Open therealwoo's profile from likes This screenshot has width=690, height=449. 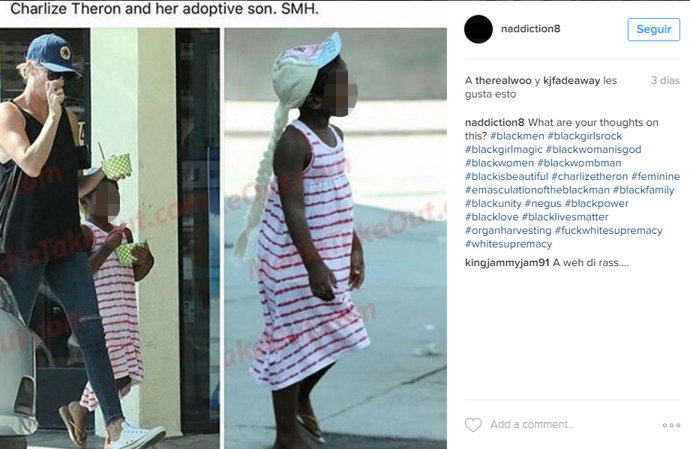tap(503, 81)
